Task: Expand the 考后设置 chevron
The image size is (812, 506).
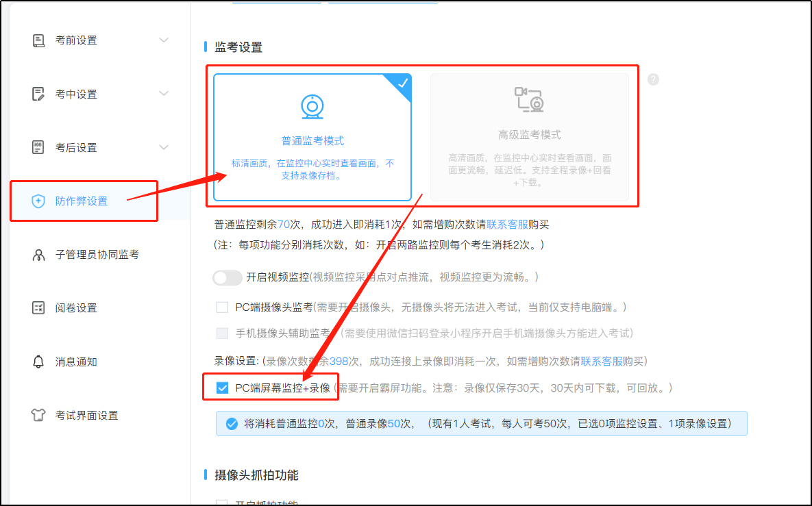Action: pos(164,147)
